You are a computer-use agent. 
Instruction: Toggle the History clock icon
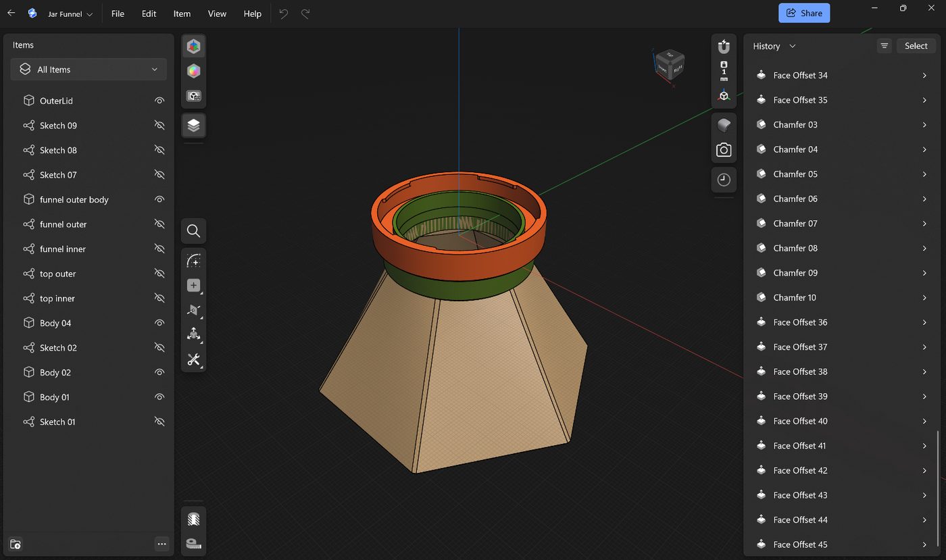(724, 180)
